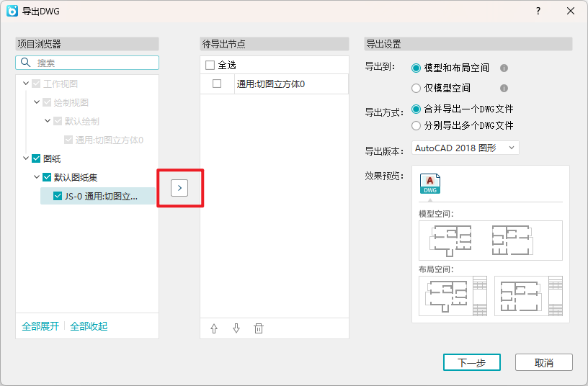Screen dimensions: 588x386
Task: Close the 导出DWG dialog
Action: [571, 11]
